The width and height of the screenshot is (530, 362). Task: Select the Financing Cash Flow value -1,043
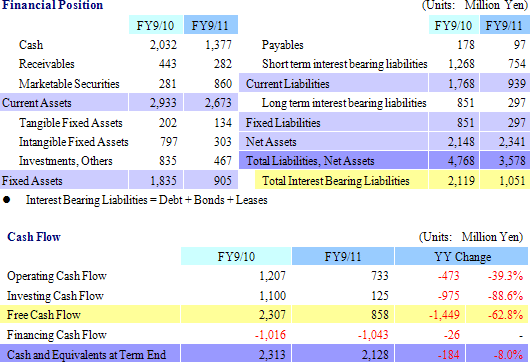[x=373, y=335]
